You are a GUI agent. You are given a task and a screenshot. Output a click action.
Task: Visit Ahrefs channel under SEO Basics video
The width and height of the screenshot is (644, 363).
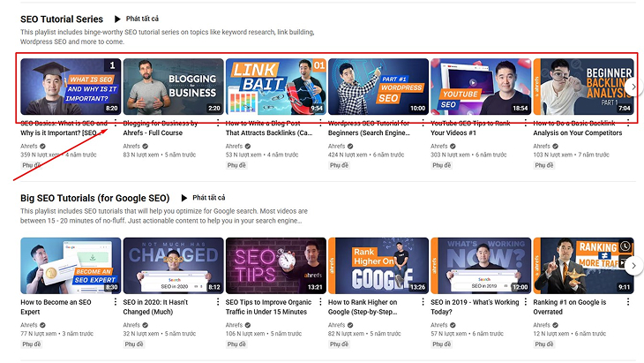click(29, 146)
